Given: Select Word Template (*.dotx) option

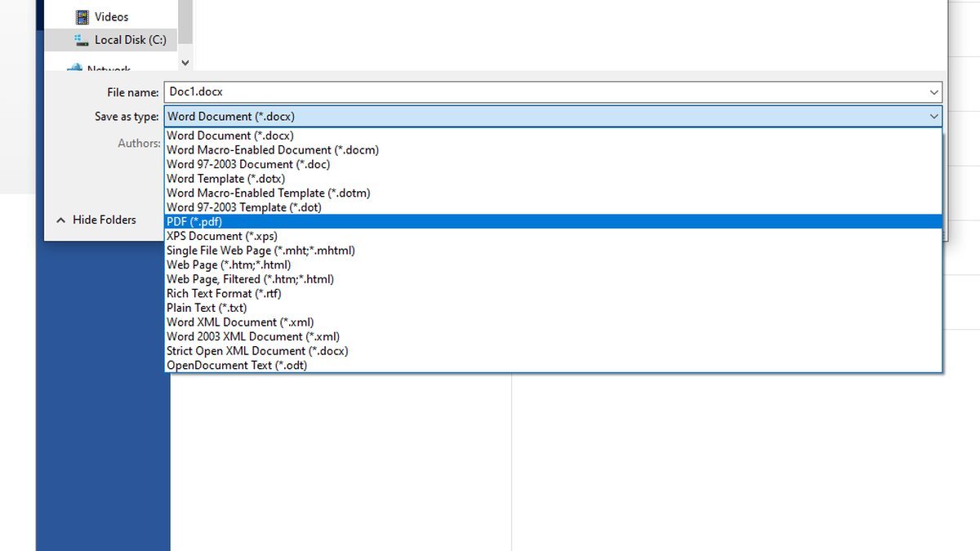Looking at the screenshot, I should (x=227, y=178).
